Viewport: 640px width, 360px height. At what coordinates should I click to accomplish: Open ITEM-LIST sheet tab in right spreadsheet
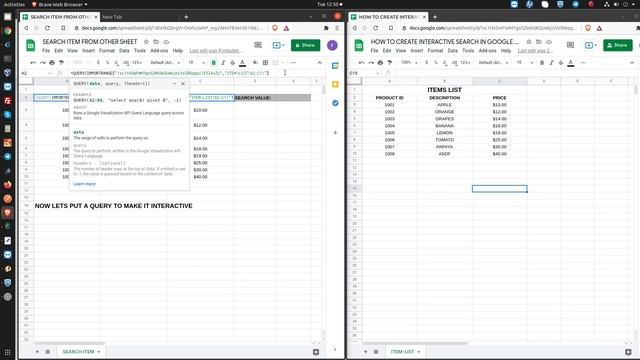coord(405,351)
